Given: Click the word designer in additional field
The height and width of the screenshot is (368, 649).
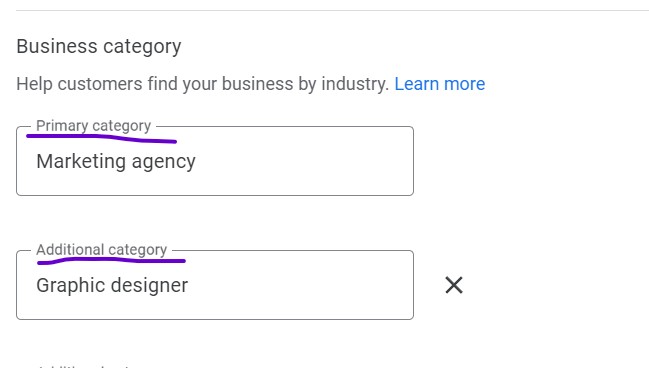Looking at the screenshot, I should (x=149, y=286).
